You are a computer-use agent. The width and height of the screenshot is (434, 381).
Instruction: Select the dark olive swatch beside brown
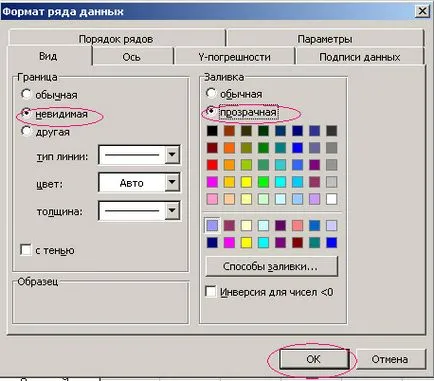click(246, 130)
